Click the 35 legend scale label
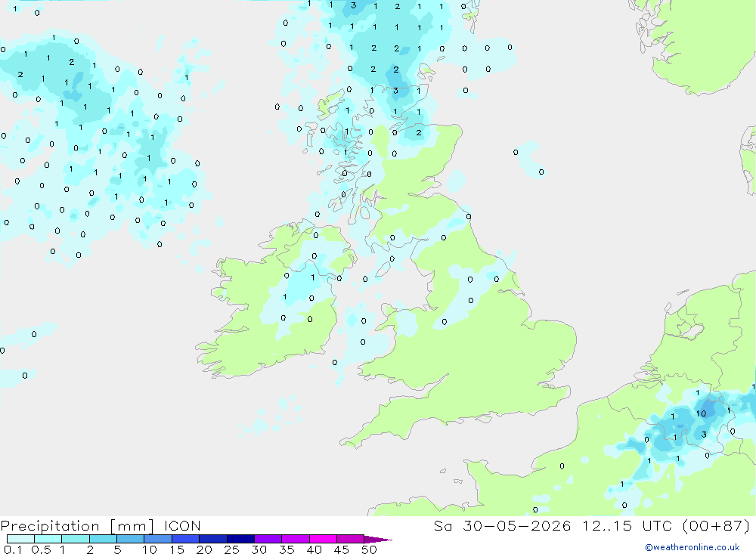Image resolution: width=756 pixels, height=554 pixels. pos(287,549)
